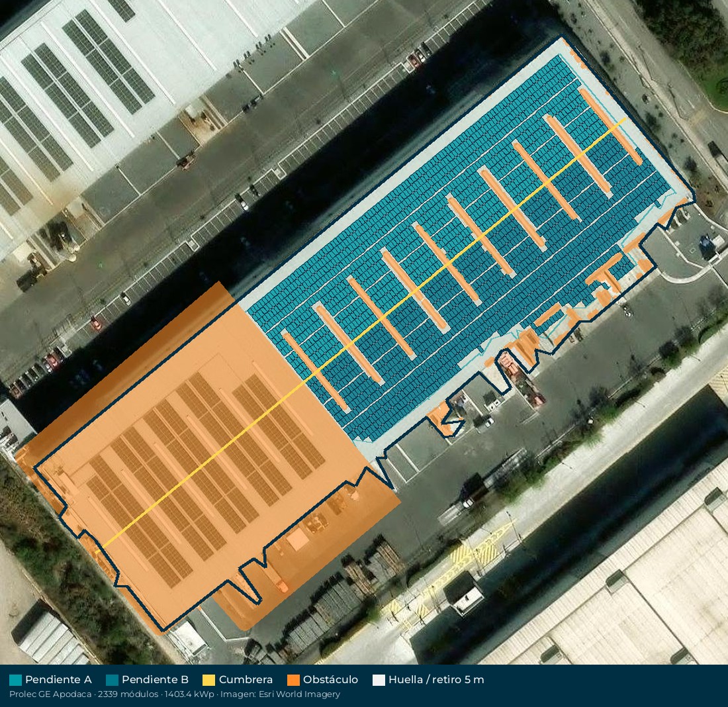Click 'Imagen: Esri World Imagery' credit

click(x=281, y=694)
